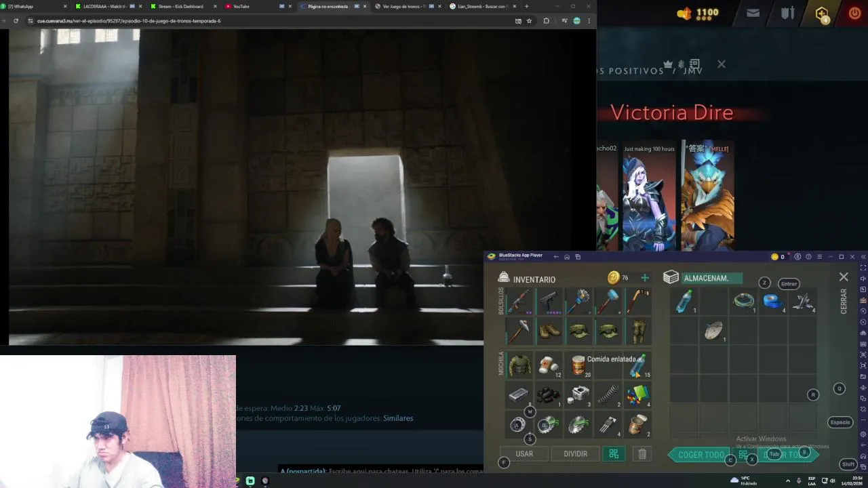
Task: Select the tactical vest in backpack
Action: tap(519, 365)
